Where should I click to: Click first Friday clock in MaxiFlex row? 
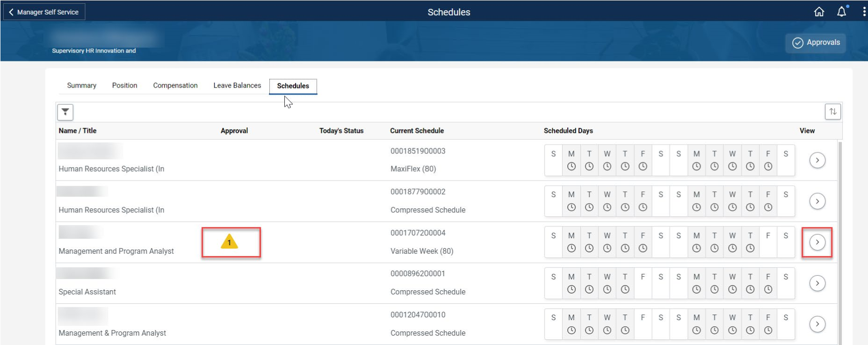pyautogui.click(x=643, y=166)
